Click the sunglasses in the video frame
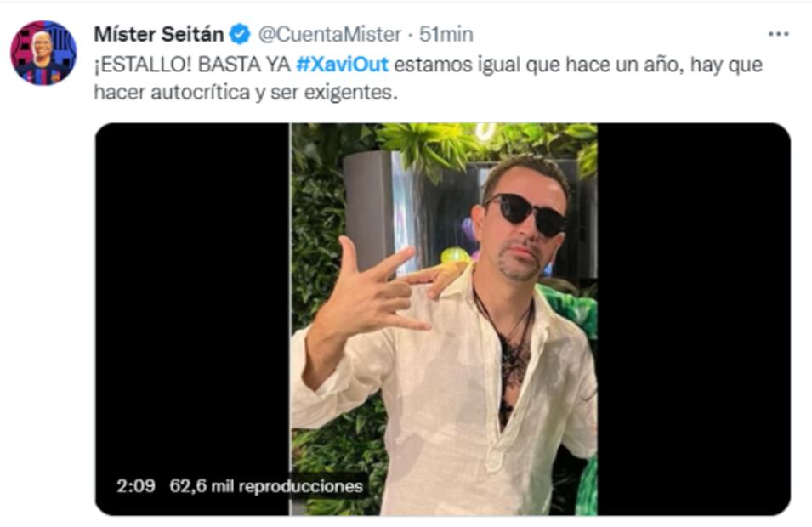 coord(525,212)
